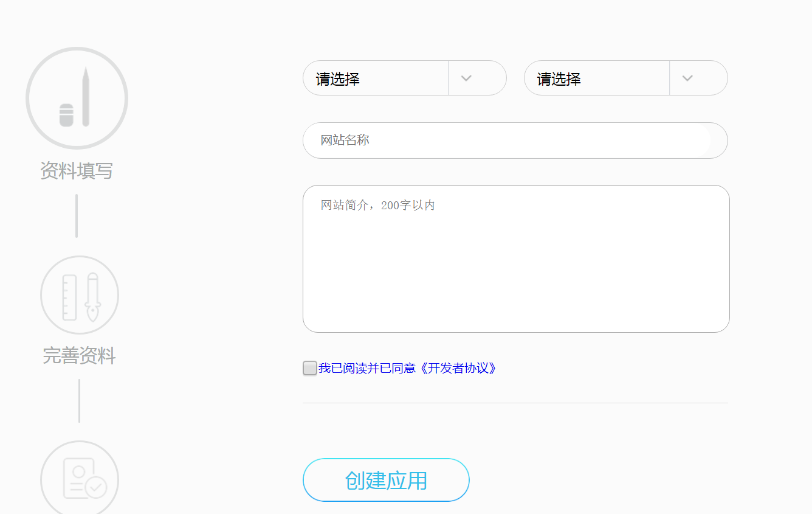Click the 资料填写 step label
Viewport: 812px width, 514px height.
point(76,171)
